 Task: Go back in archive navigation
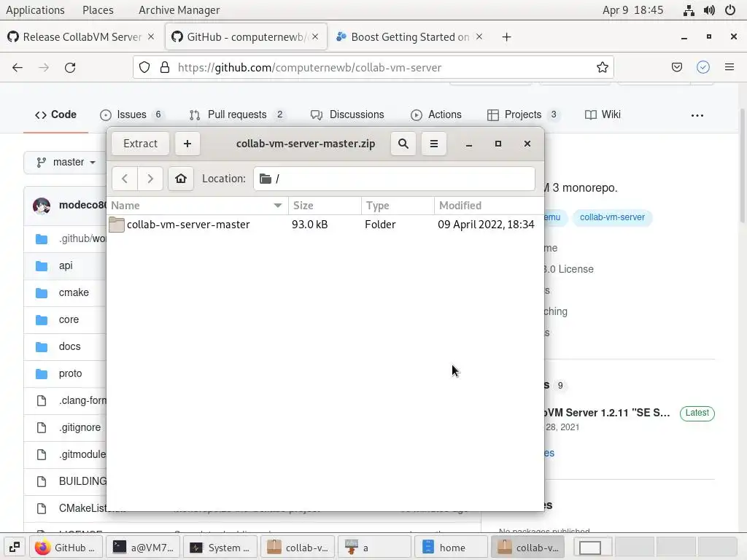125,179
